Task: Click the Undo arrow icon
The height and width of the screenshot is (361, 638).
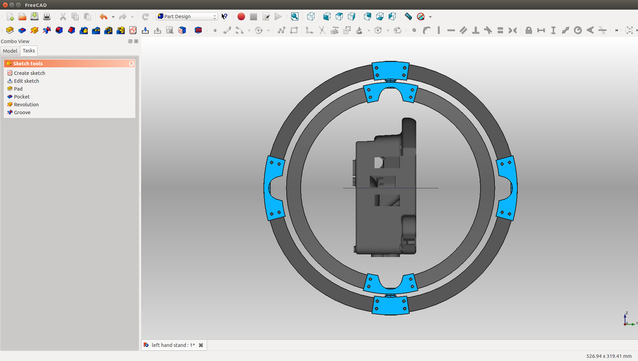Action: pos(103,17)
